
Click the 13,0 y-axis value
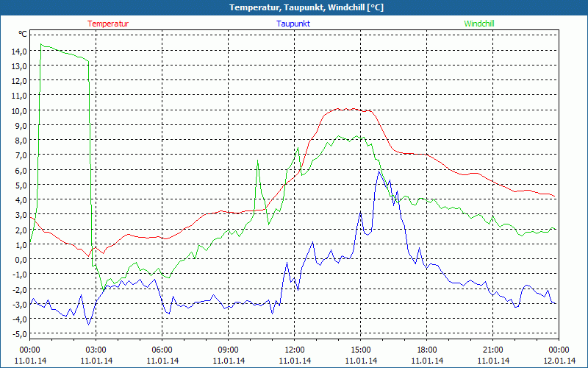pos(20,66)
